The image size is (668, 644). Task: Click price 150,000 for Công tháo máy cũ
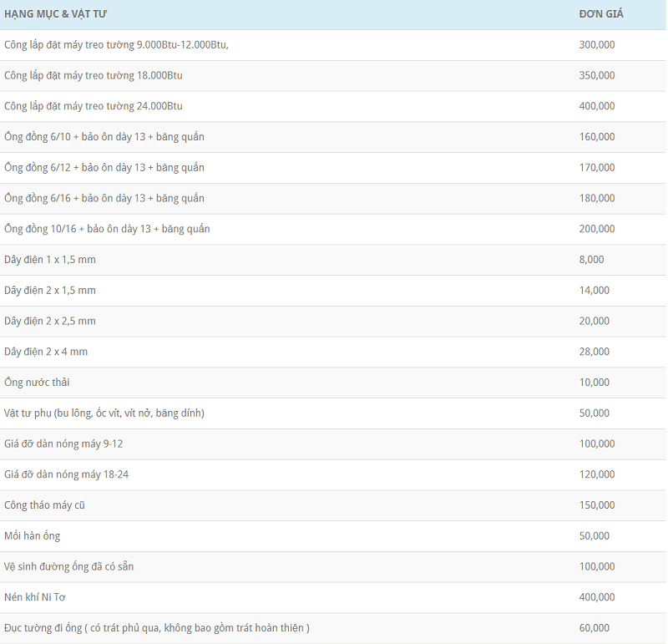tap(597, 505)
